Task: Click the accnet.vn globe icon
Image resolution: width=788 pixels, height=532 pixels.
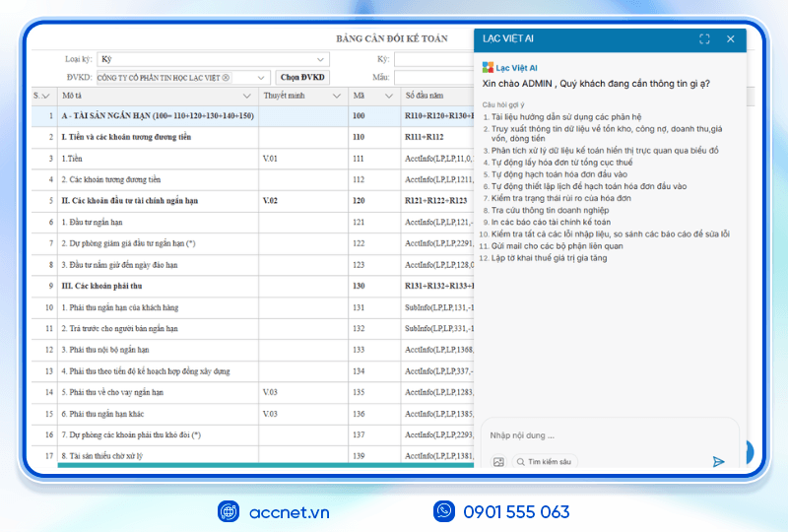Action: point(229,512)
